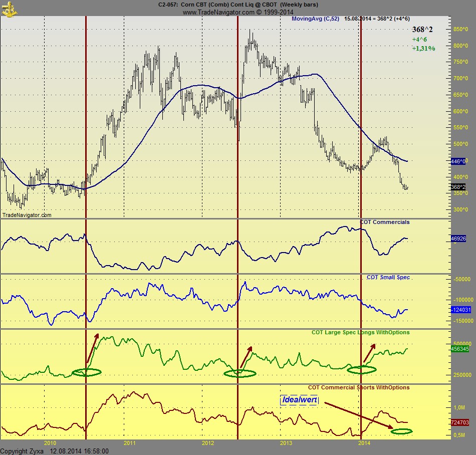Screen dimensions: 476x455
Task: Click the green ellipse below the Idealwert arrow
Action: [402, 431]
